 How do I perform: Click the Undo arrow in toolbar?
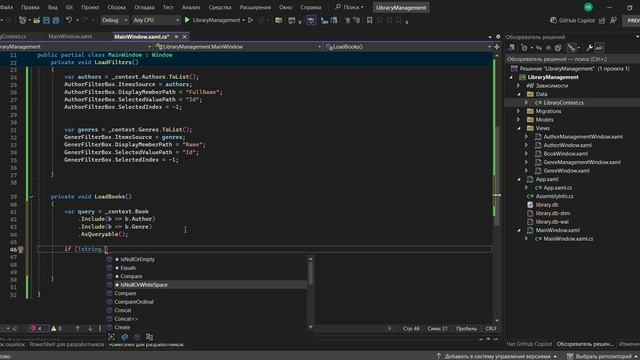tap(69, 20)
